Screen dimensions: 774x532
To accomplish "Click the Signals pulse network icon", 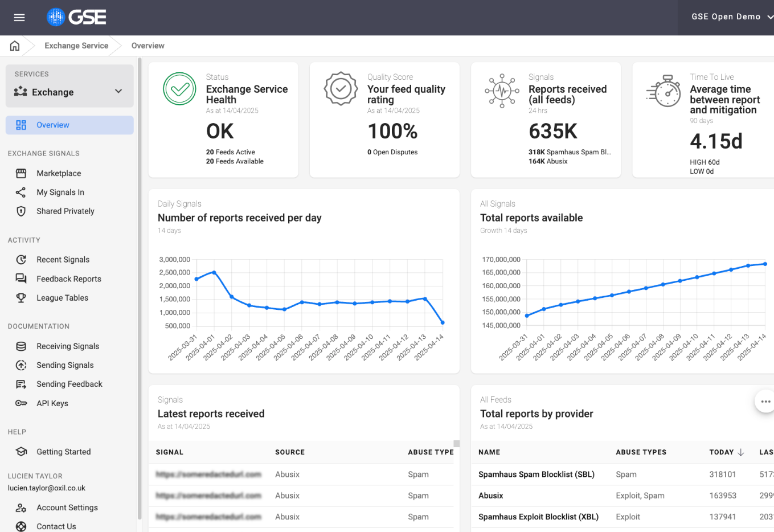I will point(502,91).
